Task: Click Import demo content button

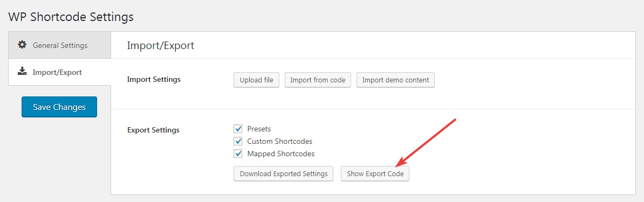Action: point(395,80)
